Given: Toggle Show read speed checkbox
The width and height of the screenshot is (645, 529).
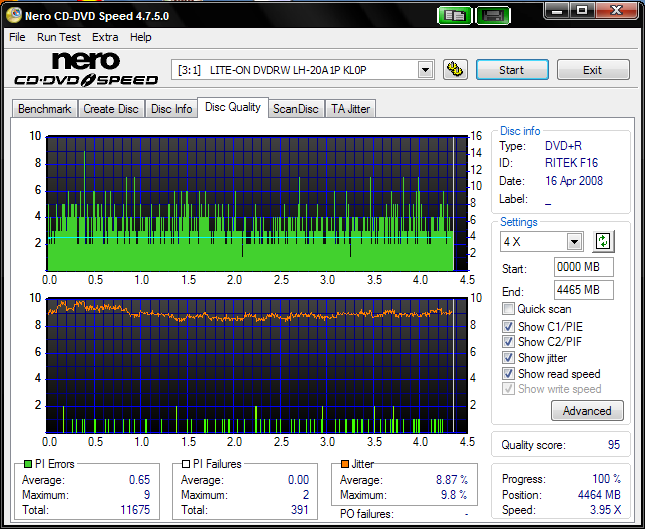Looking at the screenshot, I should [x=508, y=374].
